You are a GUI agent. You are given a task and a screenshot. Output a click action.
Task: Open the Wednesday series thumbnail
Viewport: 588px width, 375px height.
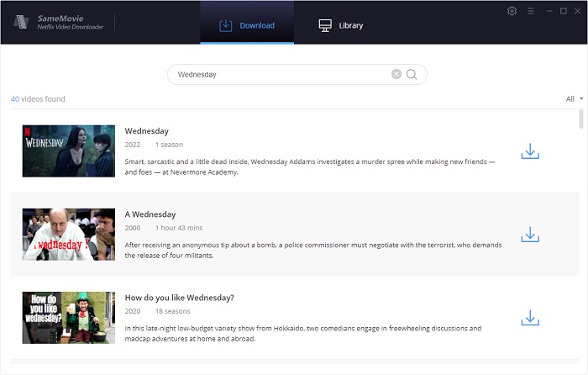69,151
